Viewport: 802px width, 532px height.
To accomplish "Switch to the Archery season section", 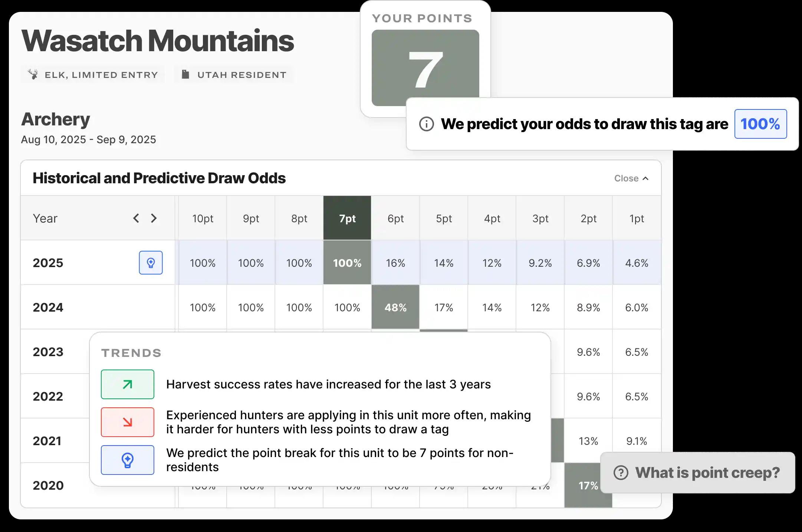I will click(55, 119).
